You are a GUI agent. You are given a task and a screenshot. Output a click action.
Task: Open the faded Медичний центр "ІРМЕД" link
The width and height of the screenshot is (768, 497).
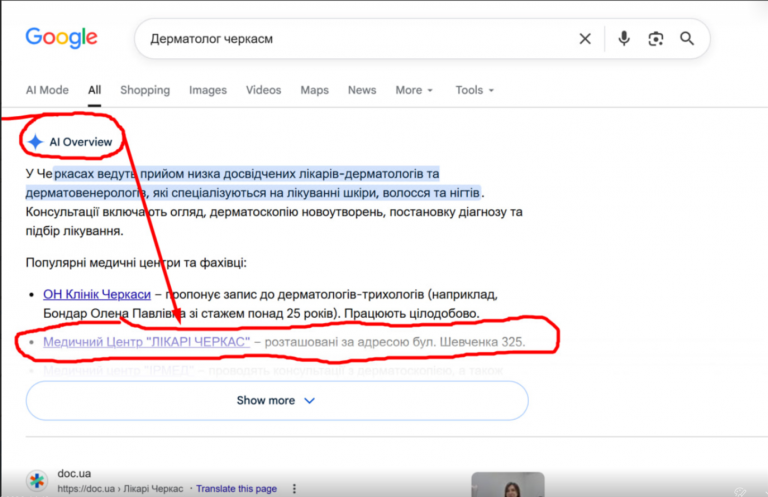click(x=119, y=370)
